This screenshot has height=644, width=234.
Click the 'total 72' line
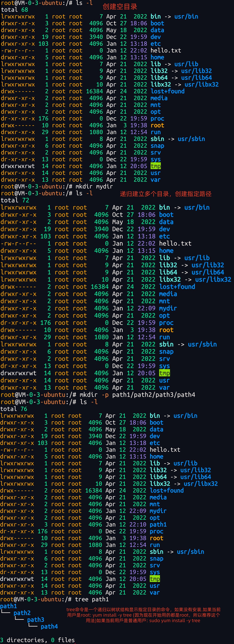[15, 200]
